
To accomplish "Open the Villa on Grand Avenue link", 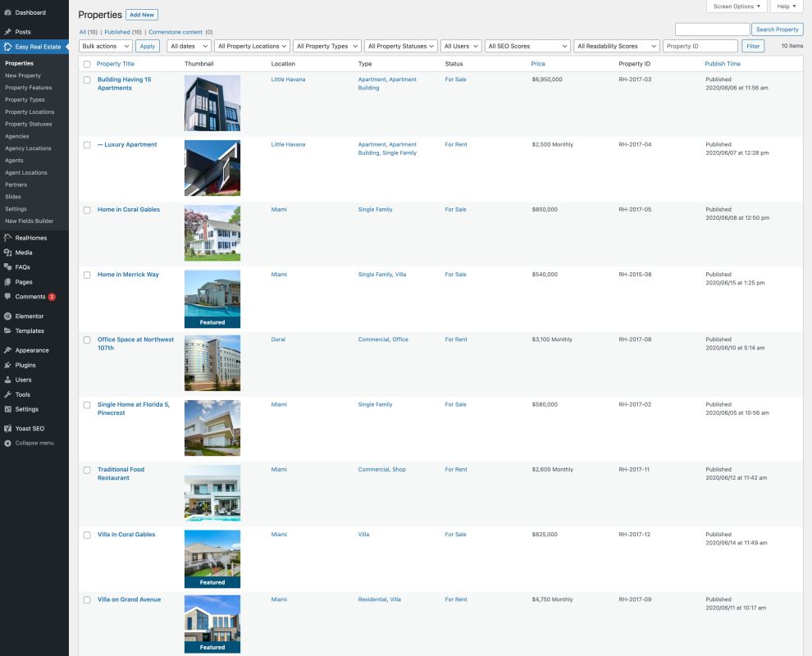I will (x=130, y=599).
